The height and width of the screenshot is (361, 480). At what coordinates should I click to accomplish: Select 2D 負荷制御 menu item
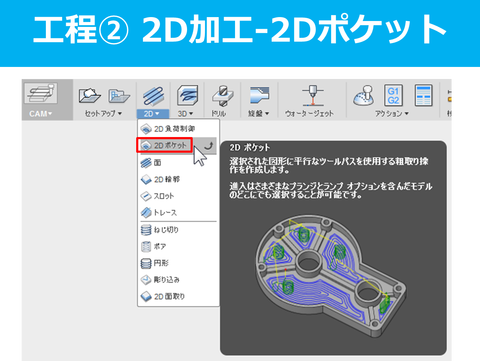pos(178,129)
